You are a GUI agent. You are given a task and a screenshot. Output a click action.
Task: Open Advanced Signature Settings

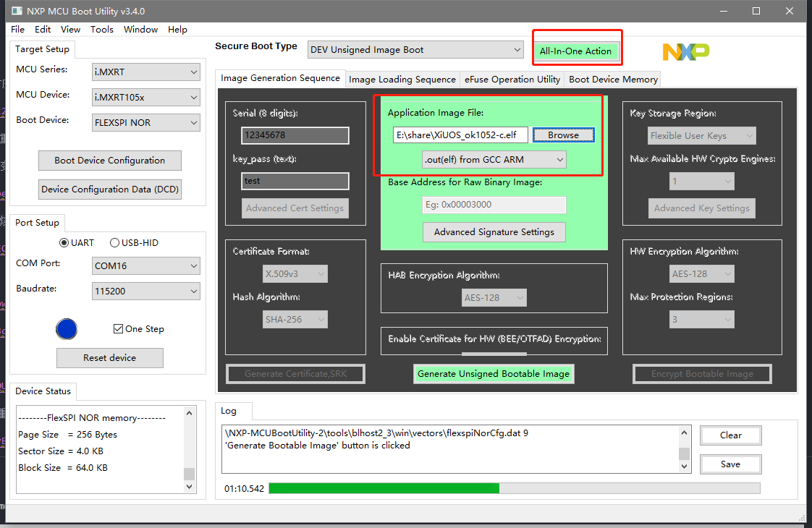[494, 232]
